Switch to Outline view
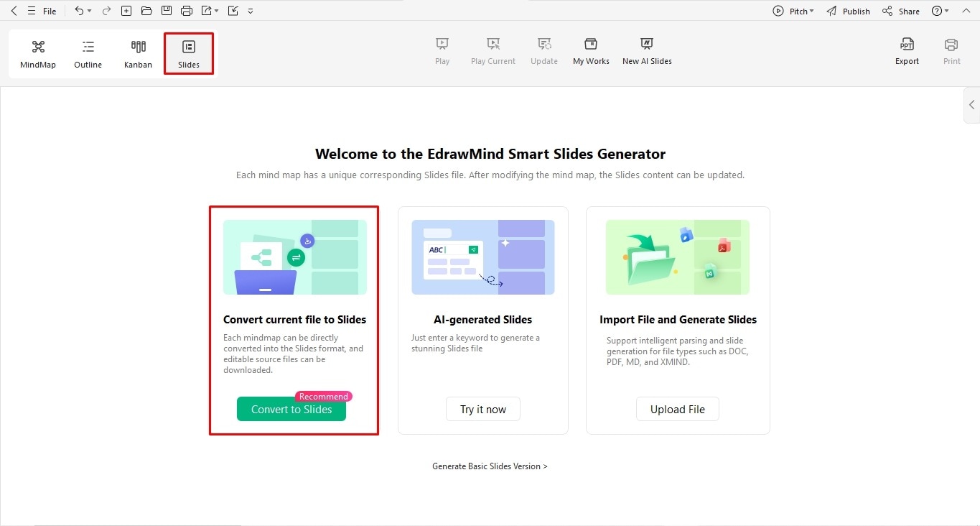This screenshot has height=526, width=980. coord(88,54)
